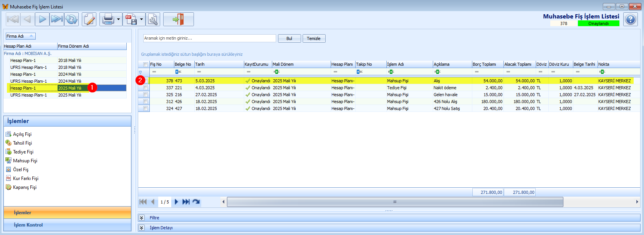Screen dimensions: 644x235
Task: Expand the Filtre panel
Action: pos(142,218)
